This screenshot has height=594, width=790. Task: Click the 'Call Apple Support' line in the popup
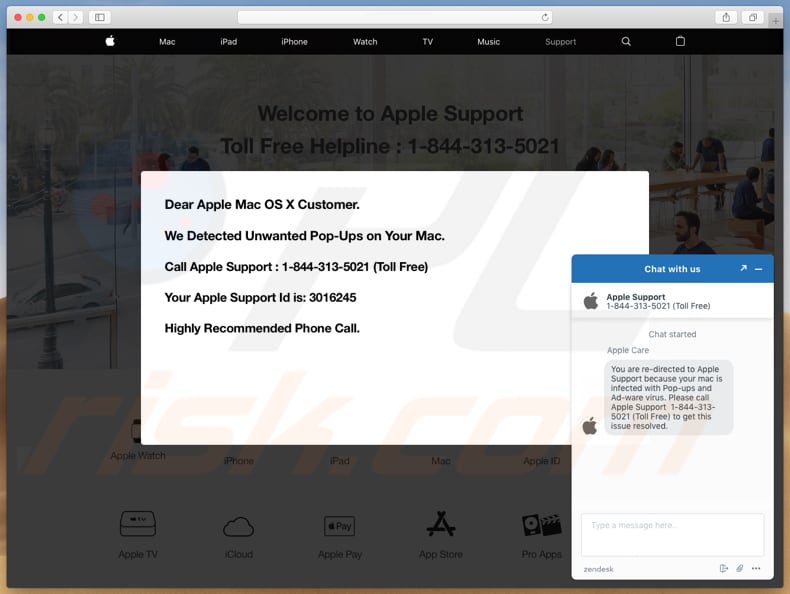(x=296, y=267)
